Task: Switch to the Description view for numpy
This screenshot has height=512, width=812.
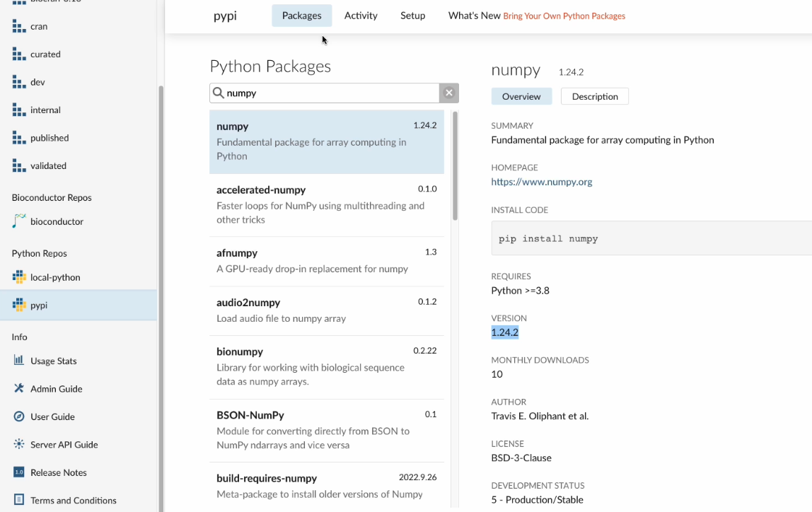Action: click(594, 95)
